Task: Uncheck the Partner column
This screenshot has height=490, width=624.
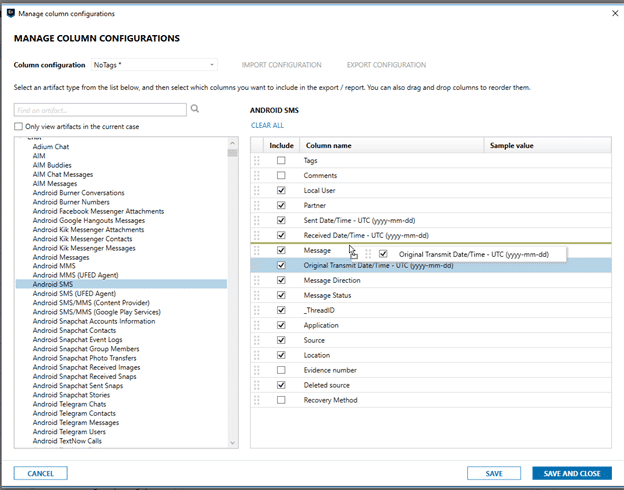Action: [x=281, y=205]
